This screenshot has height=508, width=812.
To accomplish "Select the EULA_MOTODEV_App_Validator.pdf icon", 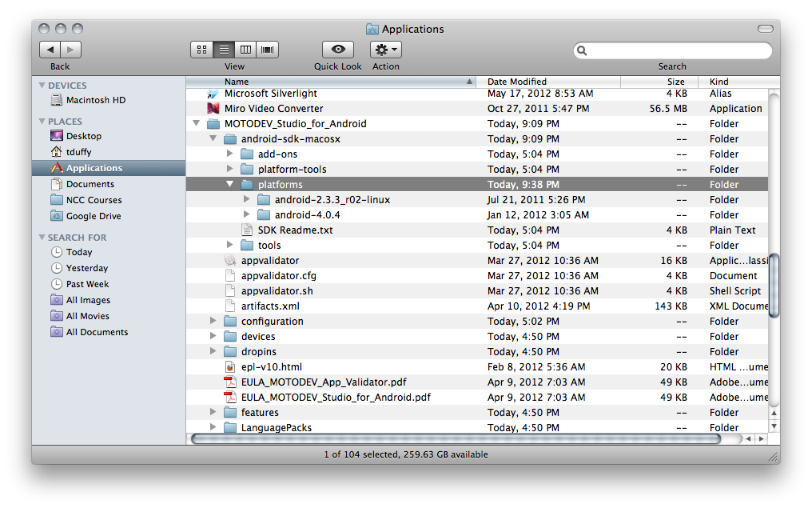I will coord(230,382).
